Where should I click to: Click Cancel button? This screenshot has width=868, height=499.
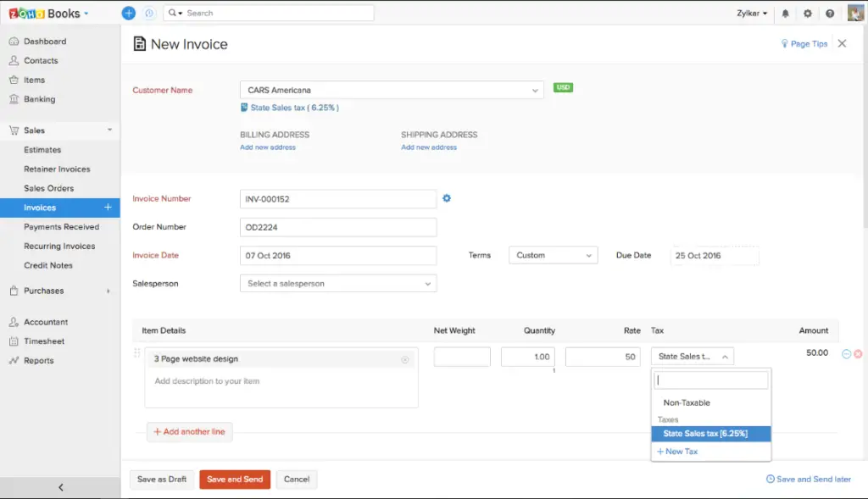point(297,479)
